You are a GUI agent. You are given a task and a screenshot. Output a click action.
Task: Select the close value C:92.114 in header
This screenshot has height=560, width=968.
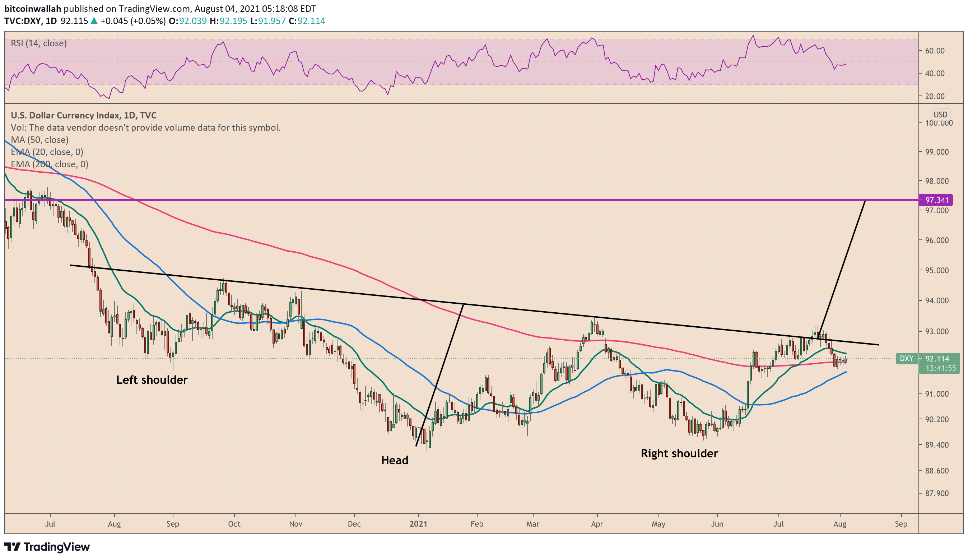click(x=307, y=21)
